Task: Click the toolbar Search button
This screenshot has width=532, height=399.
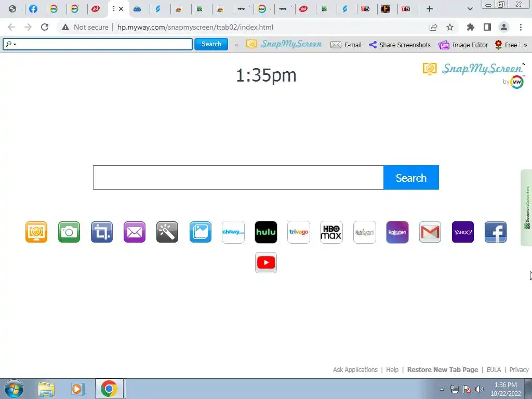Action: point(211,44)
